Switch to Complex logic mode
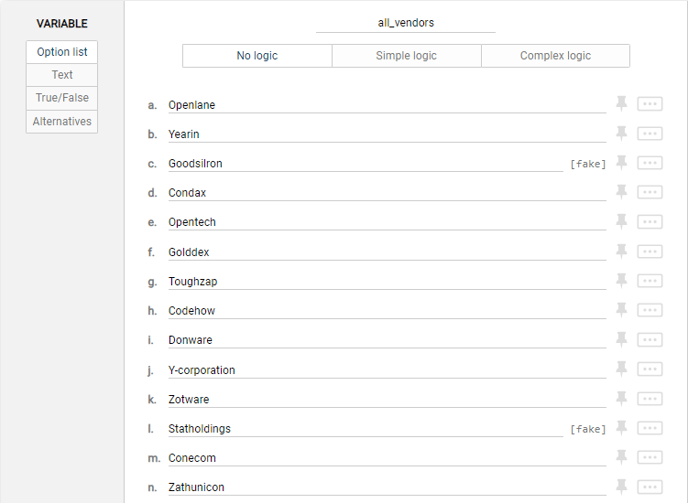This screenshot has height=503, width=688. tap(555, 56)
